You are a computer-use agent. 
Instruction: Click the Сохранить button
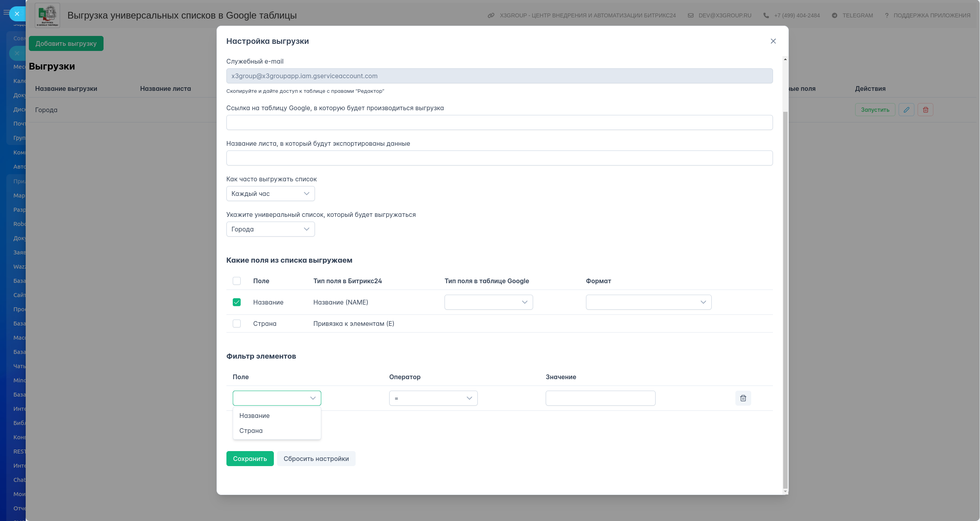pyautogui.click(x=250, y=459)
